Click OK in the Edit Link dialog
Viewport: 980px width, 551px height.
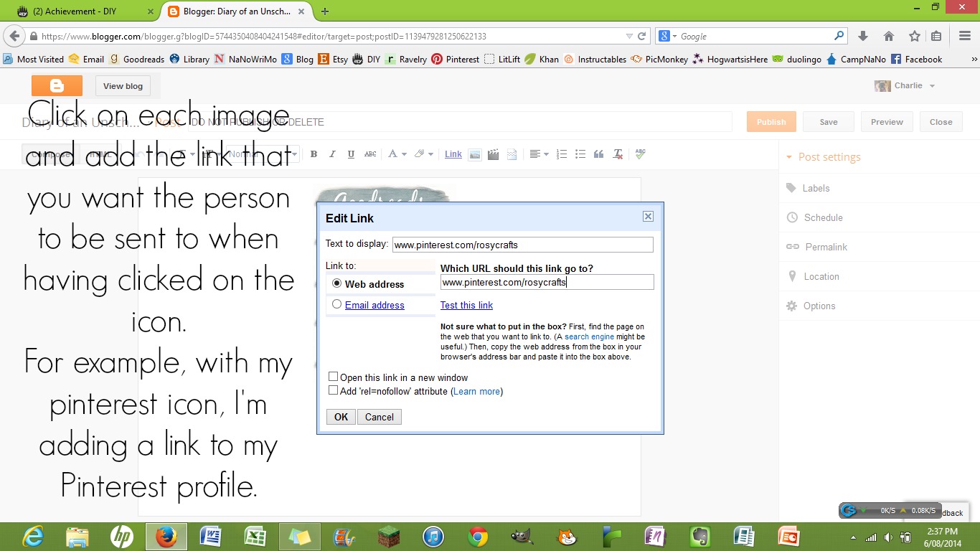(x=341, y=417)
